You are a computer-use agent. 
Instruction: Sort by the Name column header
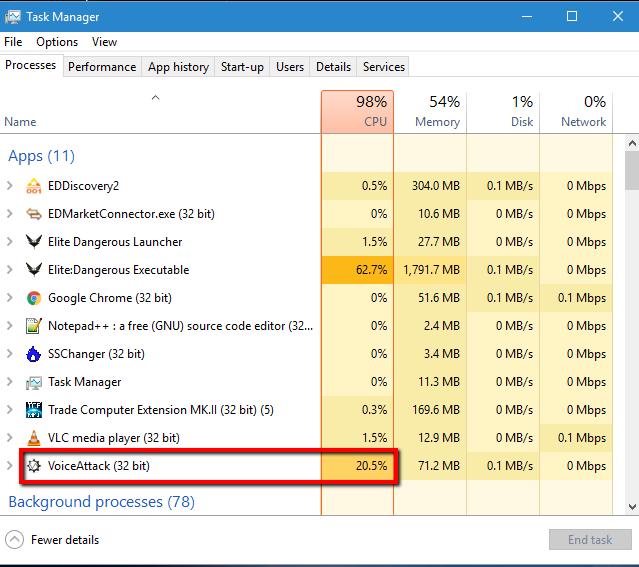(161, 112)
